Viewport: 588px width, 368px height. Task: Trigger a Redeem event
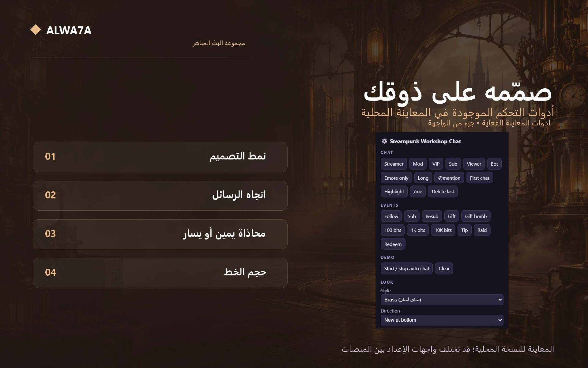point(393,244)
